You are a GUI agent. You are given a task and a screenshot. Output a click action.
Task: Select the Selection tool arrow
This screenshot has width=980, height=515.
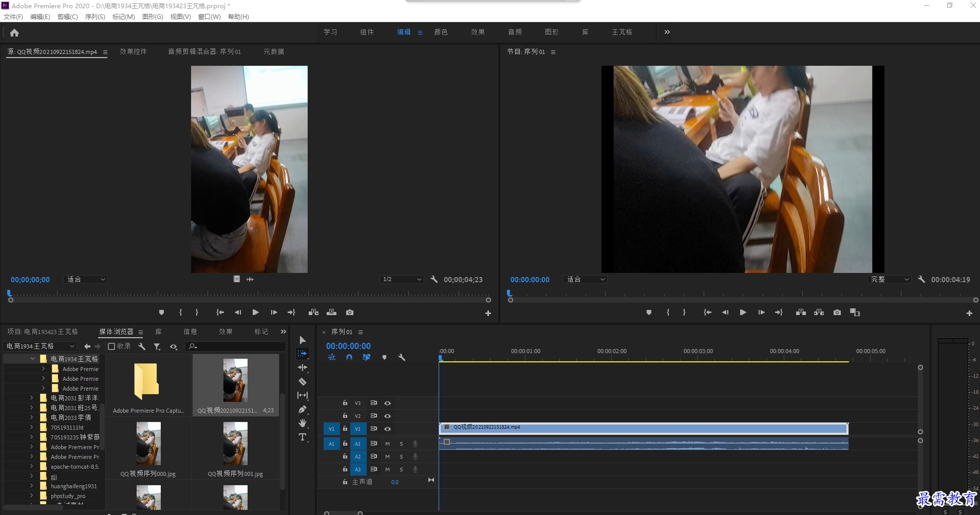tap(303, 340)
